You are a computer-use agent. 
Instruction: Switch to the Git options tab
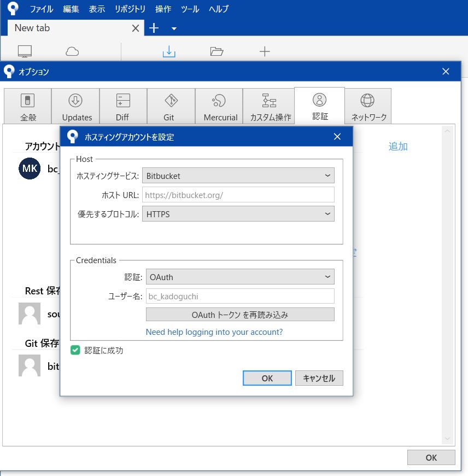point(171,106)
